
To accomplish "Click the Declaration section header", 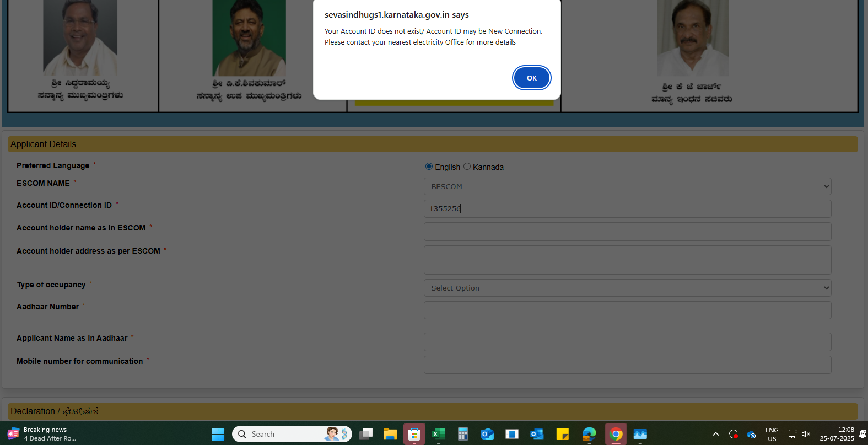I will (x=433, y=411).
